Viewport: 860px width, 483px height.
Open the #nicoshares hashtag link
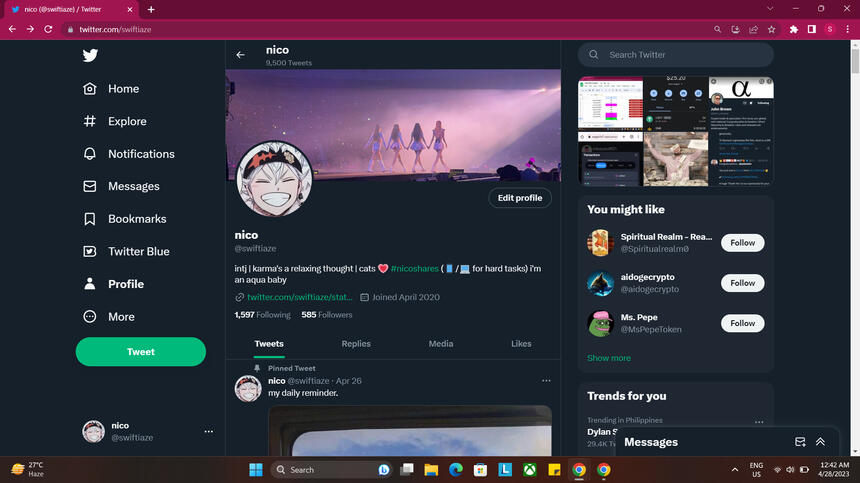pyautogui.click(x=415, y=269)
